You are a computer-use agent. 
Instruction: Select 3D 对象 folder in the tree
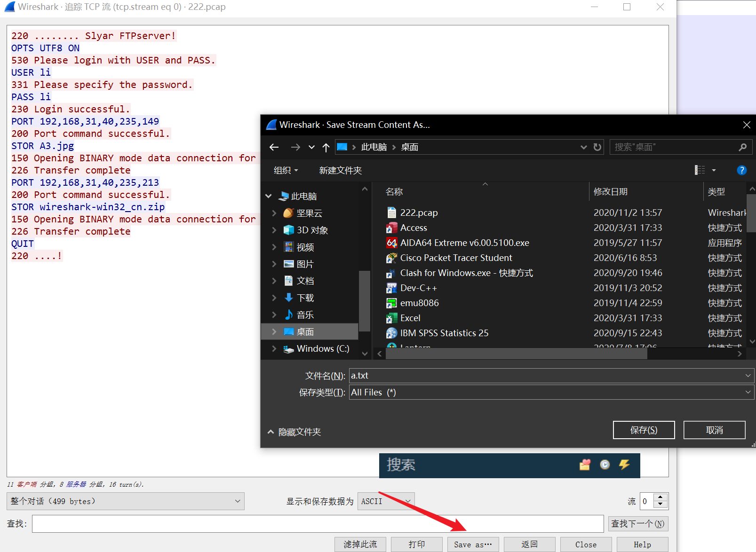point(312,230)
